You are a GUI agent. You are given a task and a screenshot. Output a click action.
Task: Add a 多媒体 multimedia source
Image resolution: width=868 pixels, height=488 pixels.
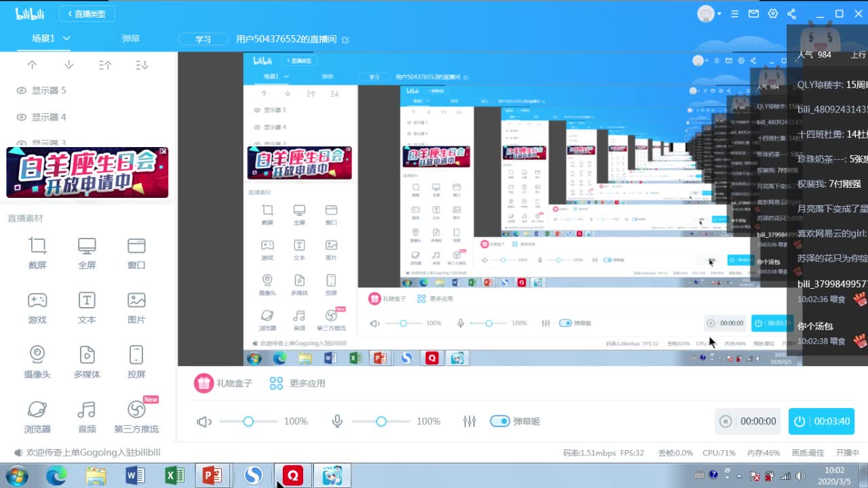point(87,362)
